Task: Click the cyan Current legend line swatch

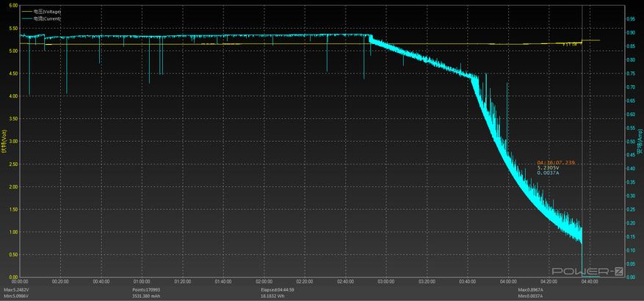Action: click(27, 18)
